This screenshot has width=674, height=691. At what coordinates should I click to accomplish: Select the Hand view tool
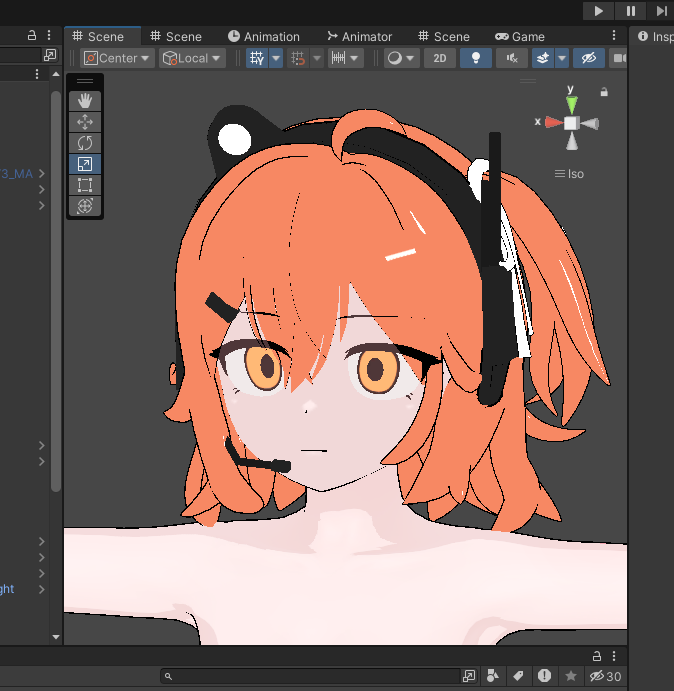pyautogui.click(x=85, y=101)
